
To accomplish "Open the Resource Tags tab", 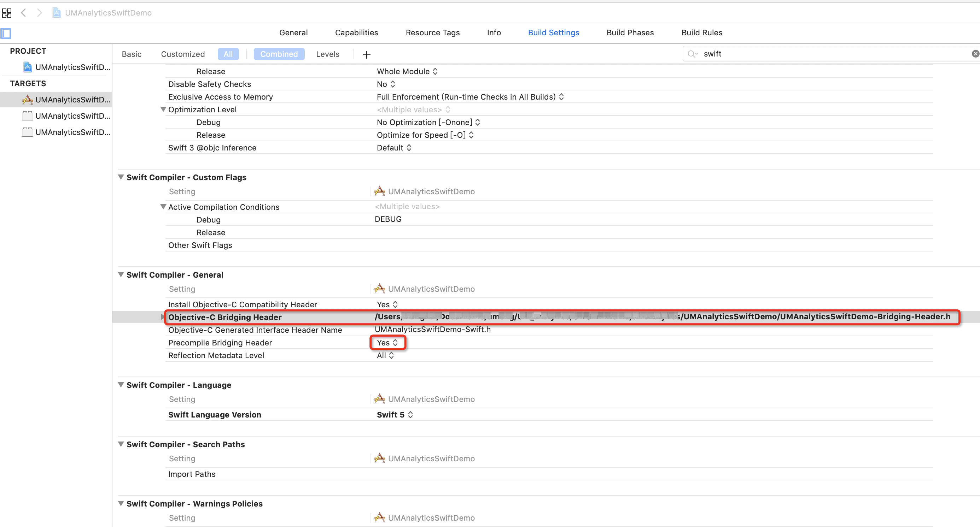I will [433, 33].
